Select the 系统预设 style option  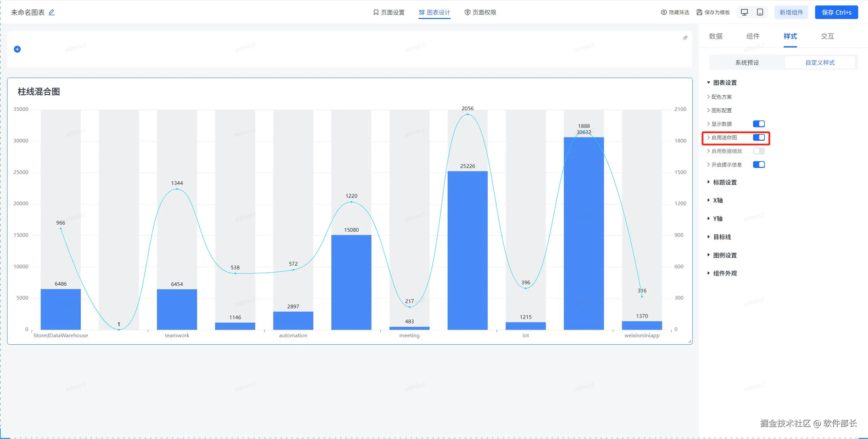(x=747, y=63)
